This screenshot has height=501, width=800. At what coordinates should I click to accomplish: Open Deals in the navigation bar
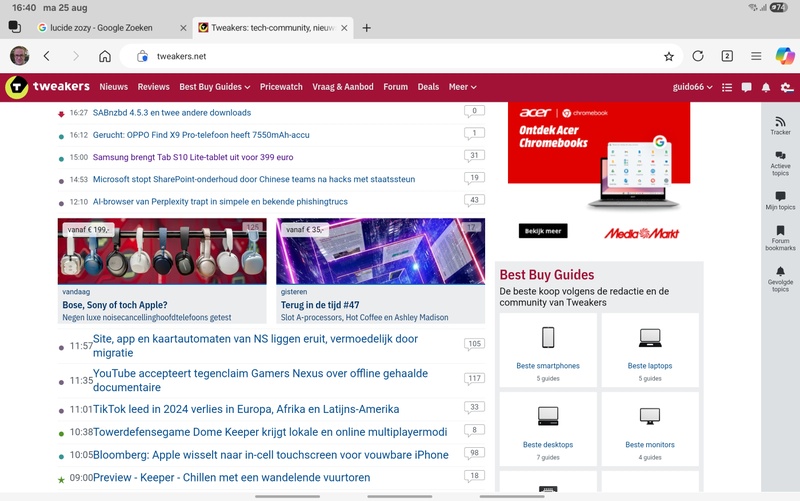pyautogui.click(x=428, y=87)
